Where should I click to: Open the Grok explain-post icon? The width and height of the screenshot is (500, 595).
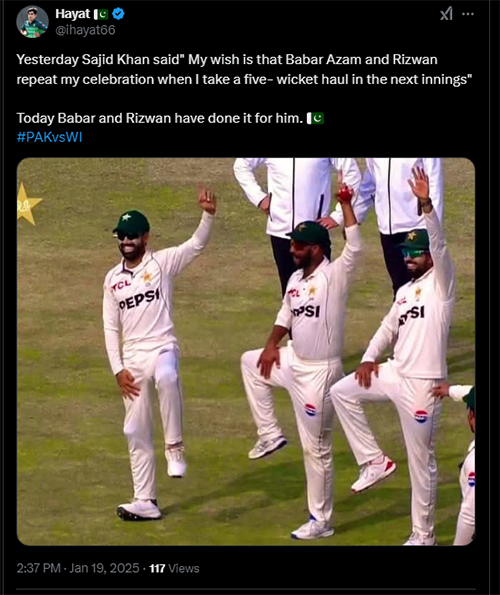(446, 14)
